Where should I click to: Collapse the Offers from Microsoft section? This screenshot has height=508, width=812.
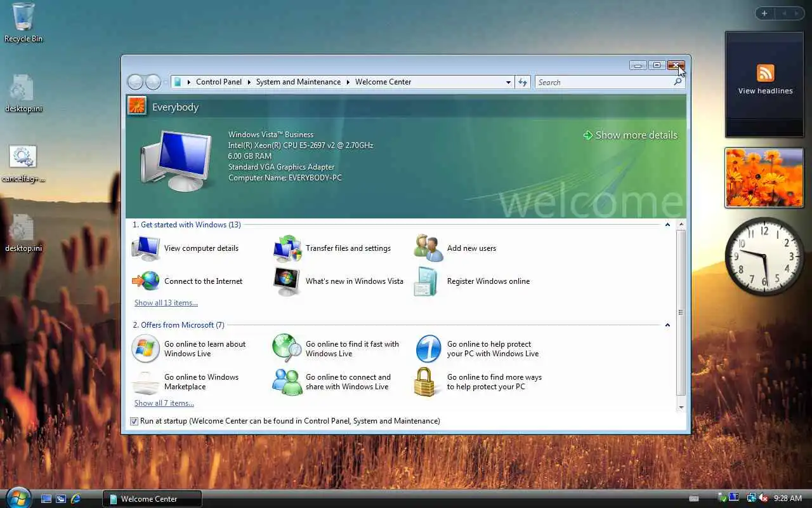[667, 325]
